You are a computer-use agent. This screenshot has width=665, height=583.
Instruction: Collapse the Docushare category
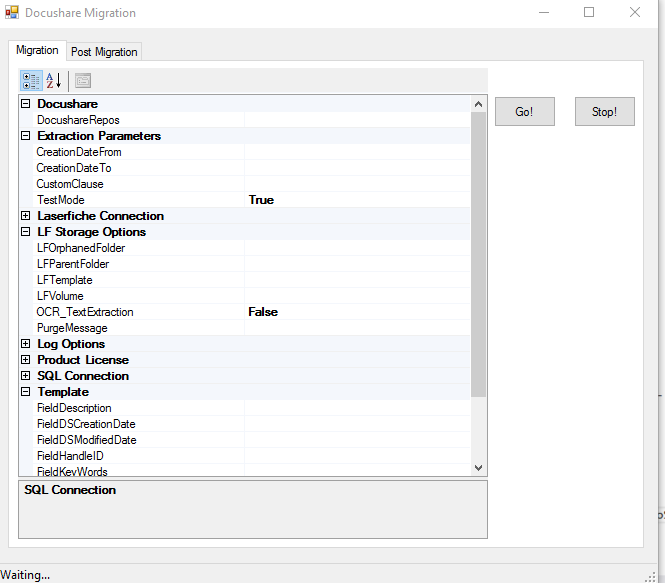pos(26,103)
